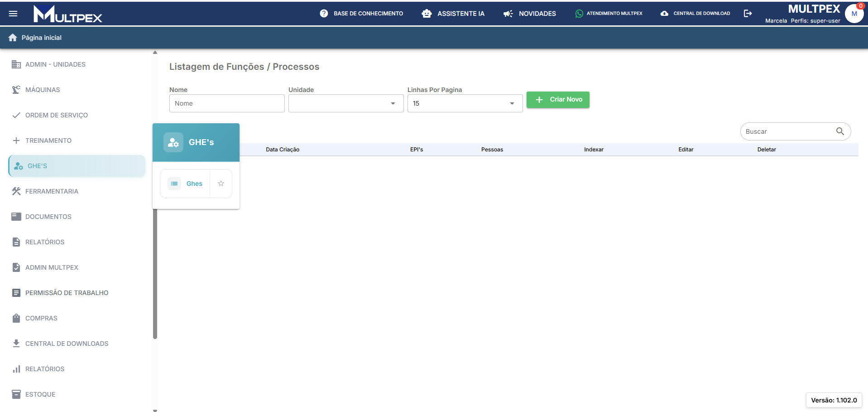Image resolution: width=868 pixels, height=412 pixels.
Task: Open MÁQUINAS menu item
Action: point(77,90)
